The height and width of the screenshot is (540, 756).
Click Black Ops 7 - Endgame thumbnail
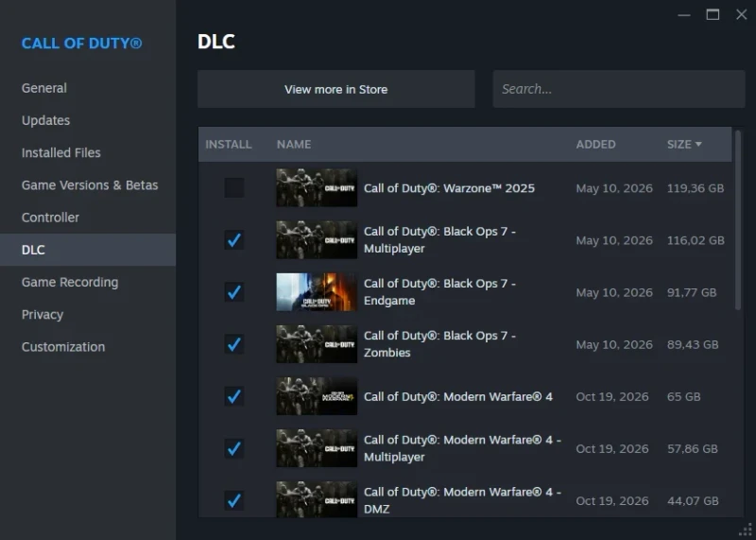pyautogui.click(x=317, y=292)
